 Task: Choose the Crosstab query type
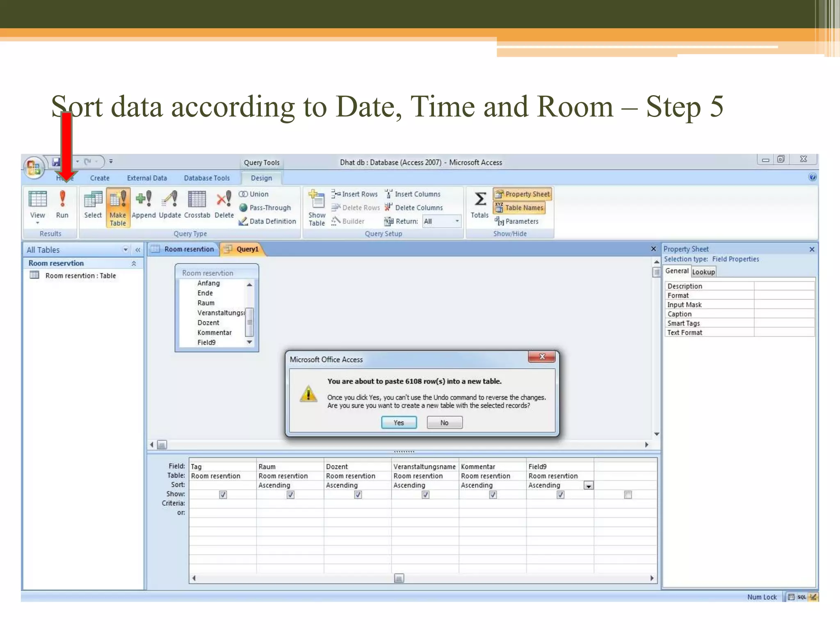[x=197, y=205]
